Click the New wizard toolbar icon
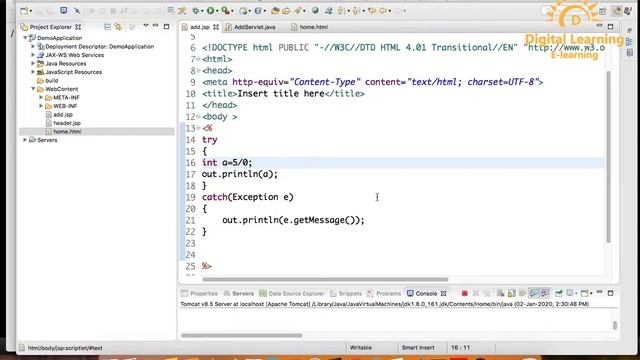Image resolution: width=640 pixels, height=360 pixels. point(24,11)
